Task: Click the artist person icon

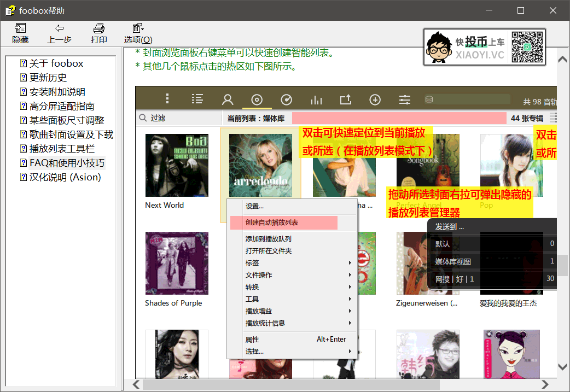Action: tap(228, 99)
